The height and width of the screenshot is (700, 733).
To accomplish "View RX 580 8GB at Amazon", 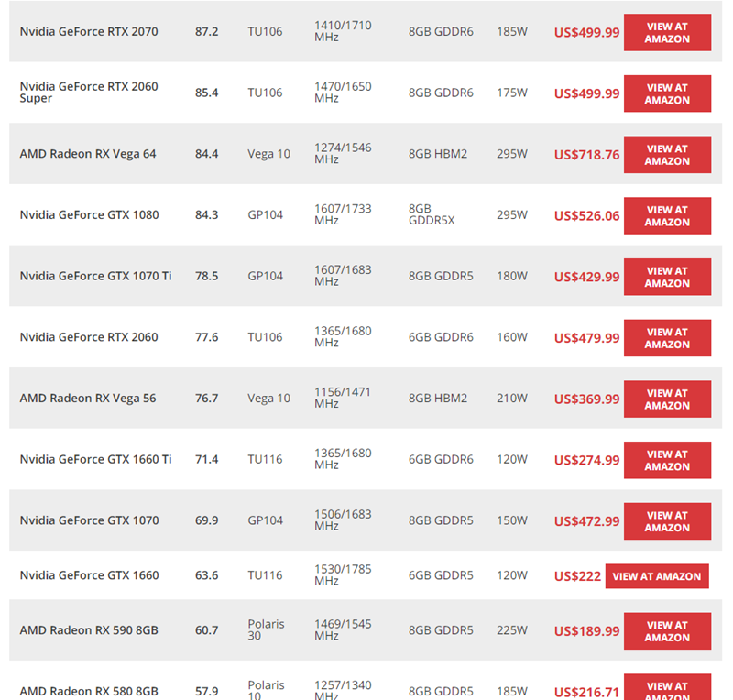I will coord(667,687).
